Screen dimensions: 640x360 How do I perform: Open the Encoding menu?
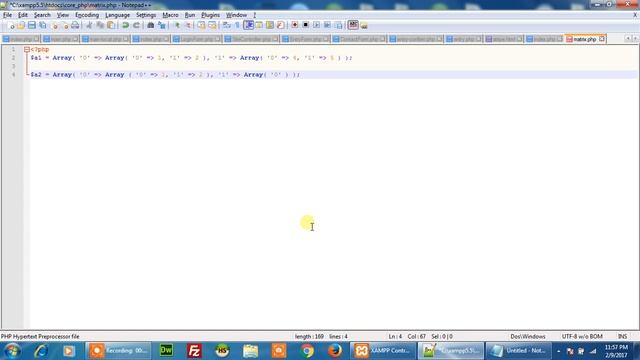point(87,15)
